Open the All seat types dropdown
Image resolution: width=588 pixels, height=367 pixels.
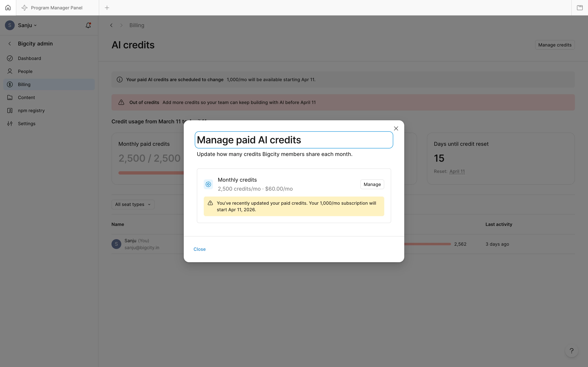pyautogui.click(x=133, y=204)
